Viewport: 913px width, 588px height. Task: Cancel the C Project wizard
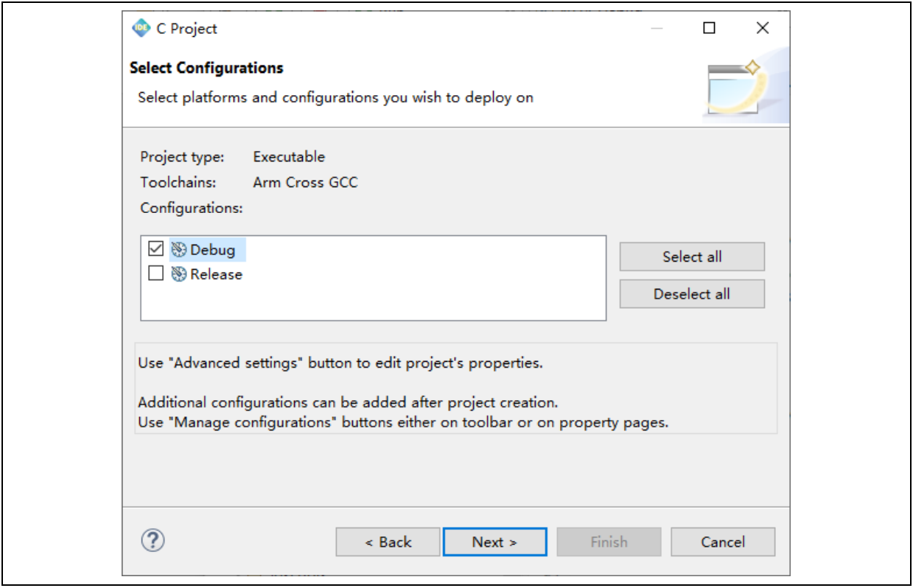pyautogui.click(x=722, y=542)
